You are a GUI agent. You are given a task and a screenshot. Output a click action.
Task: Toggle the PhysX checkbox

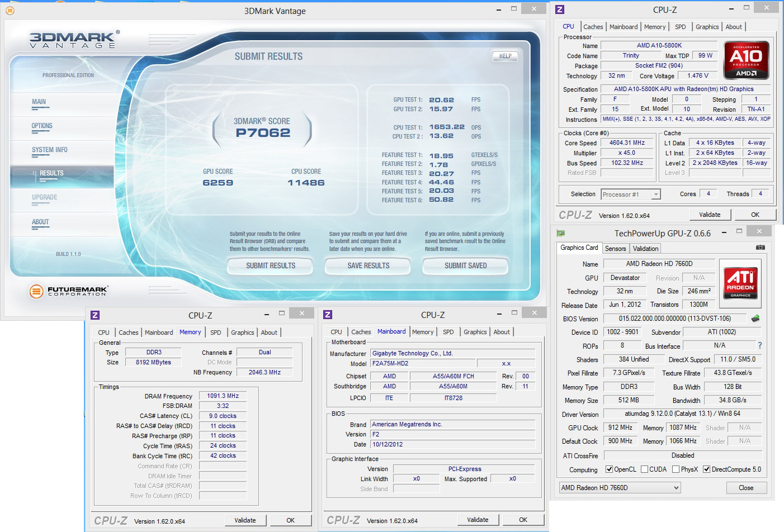676,469
